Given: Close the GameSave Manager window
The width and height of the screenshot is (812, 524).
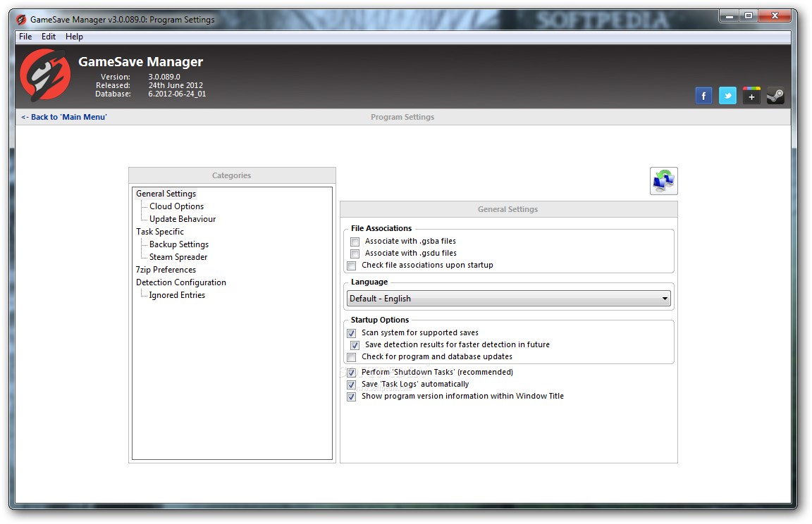Looking at the screenshot, I should click(x=775, y=16).
